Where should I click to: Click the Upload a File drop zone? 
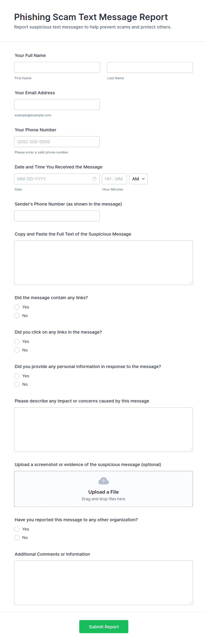click(103, 489)
